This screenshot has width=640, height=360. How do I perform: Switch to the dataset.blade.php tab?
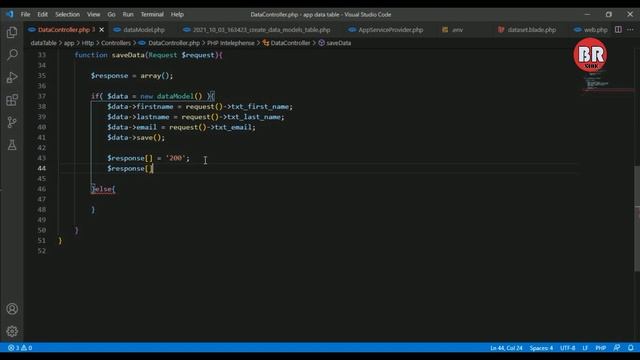[x=531, y=30]
